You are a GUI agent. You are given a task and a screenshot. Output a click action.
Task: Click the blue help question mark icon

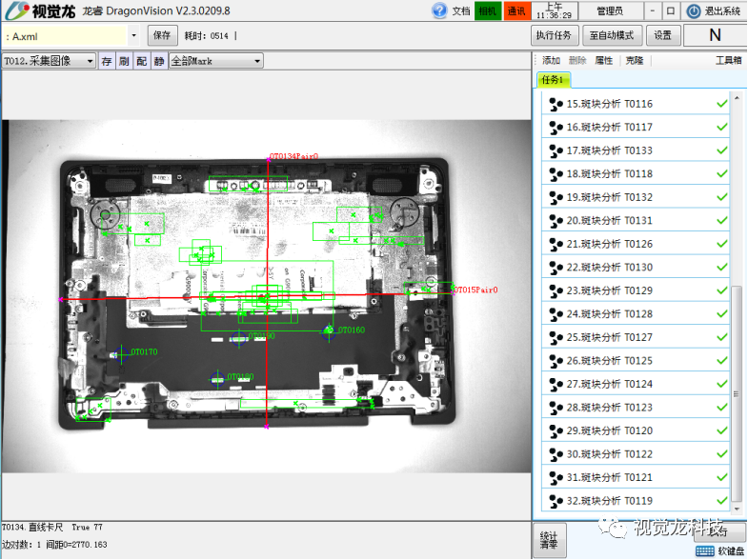pos(439,11)
